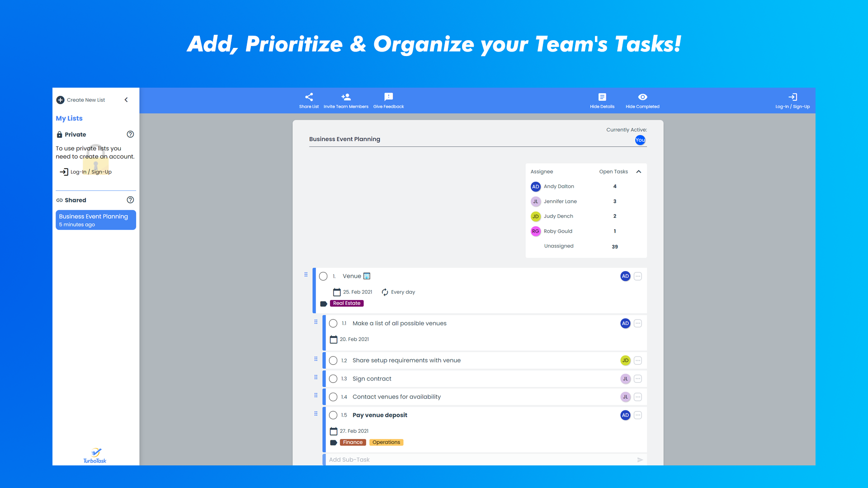Toggle subtask 1.5 Pay venue deposit checkbox
This screenshot has height=488, width=868.
[333, 415]
